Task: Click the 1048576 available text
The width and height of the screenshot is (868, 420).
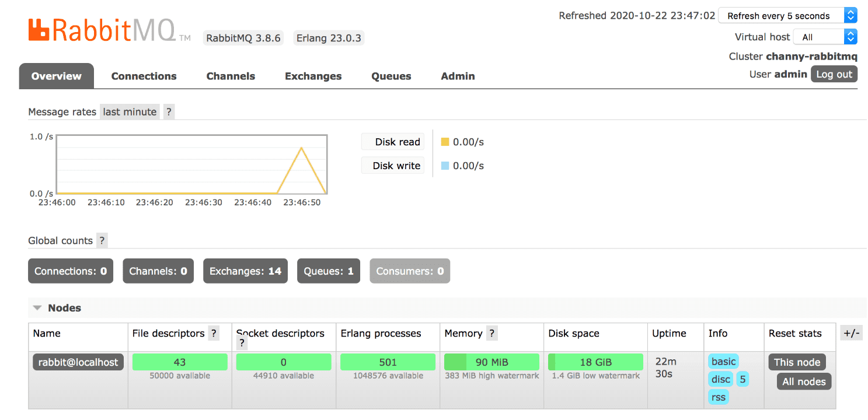Action: point(388,376)
